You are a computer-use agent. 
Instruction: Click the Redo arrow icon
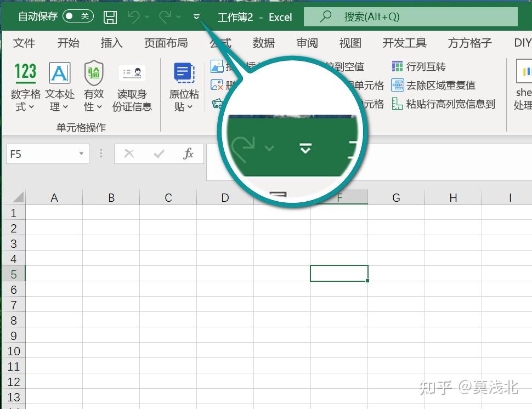165,17
